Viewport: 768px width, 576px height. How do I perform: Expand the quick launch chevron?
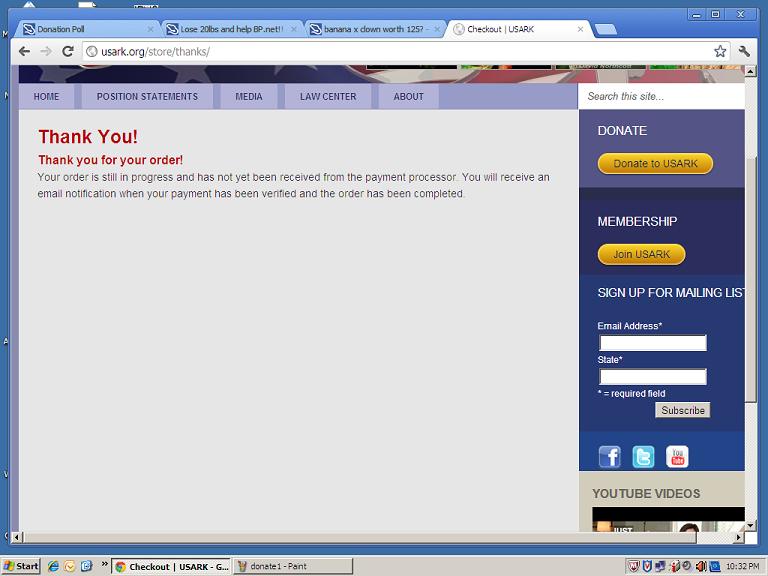(x=104, y=564)
